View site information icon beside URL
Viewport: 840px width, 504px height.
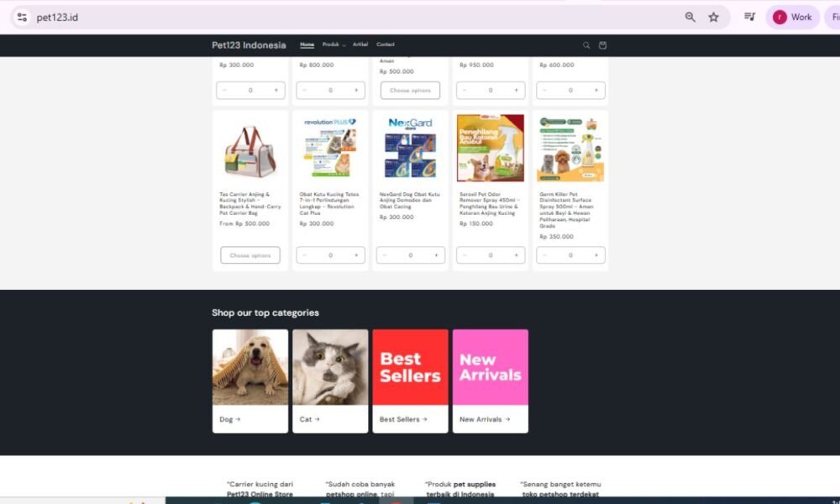tap(22, 17)
